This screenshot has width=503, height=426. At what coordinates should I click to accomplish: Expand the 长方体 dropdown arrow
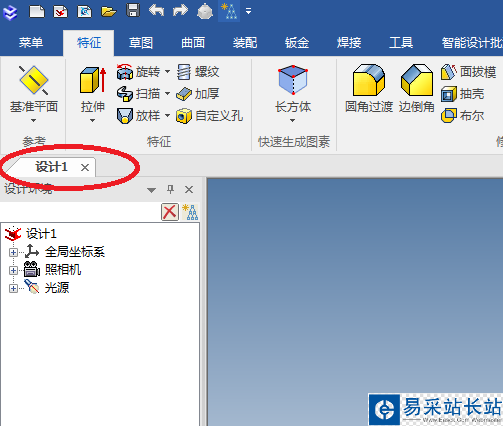pyautogui.click(x=292, y=120)
